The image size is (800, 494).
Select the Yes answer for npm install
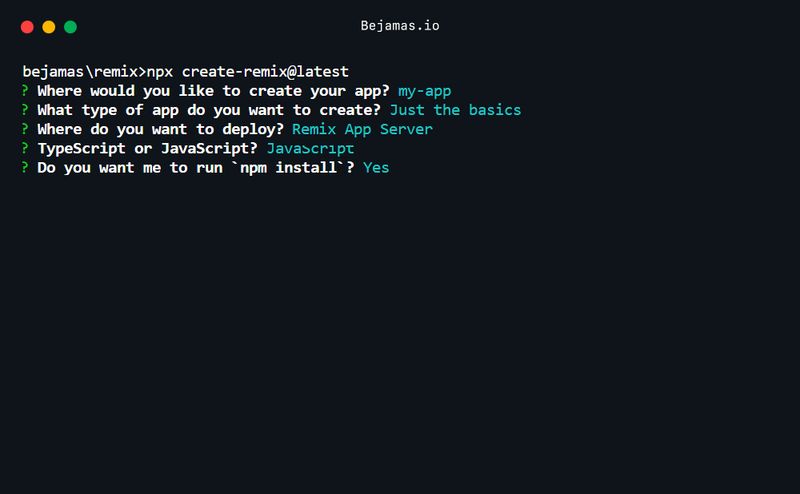376,168
